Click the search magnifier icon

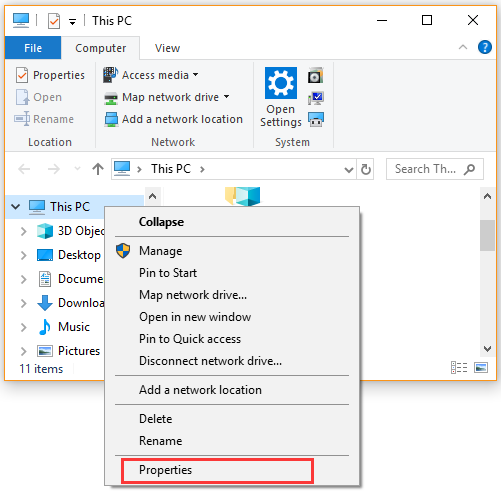click(x=469, y=169)
